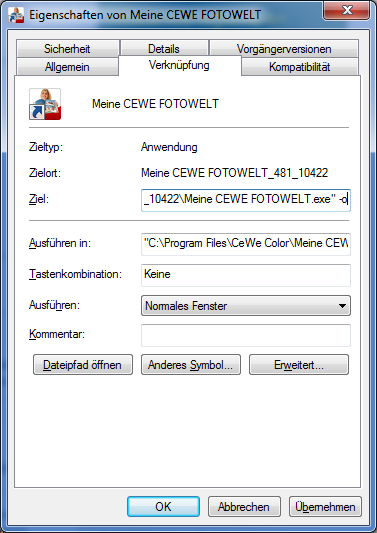Click the Anderes Symbol button
The image size is (377, 533).
click(191, 365)
